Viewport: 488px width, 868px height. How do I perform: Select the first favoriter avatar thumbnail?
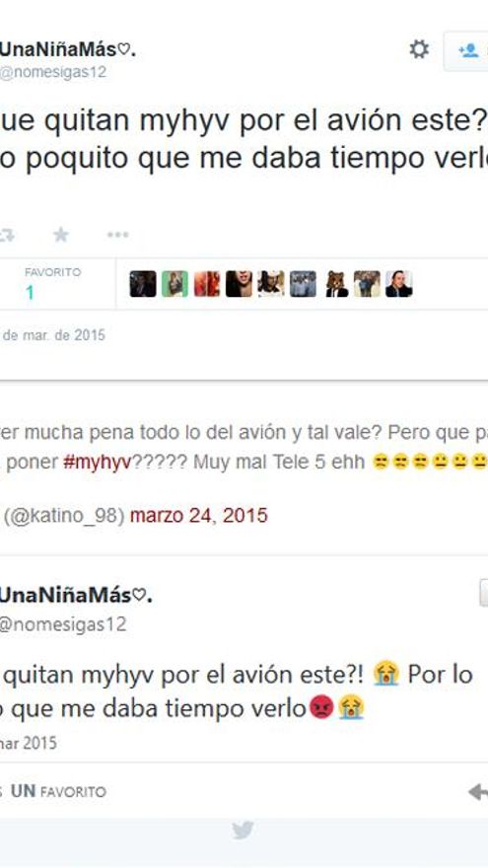coord(143,284)
